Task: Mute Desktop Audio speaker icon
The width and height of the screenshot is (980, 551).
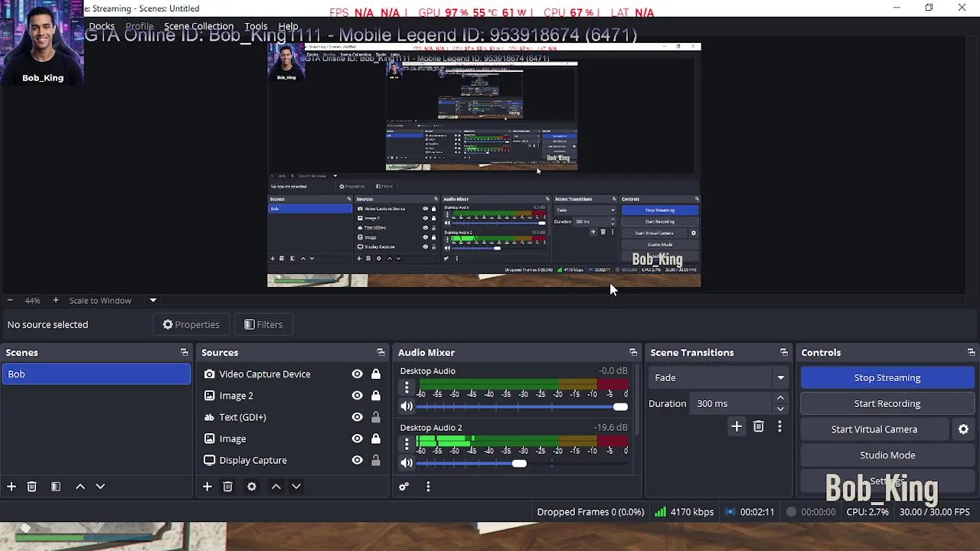Action: coord(407,406)
